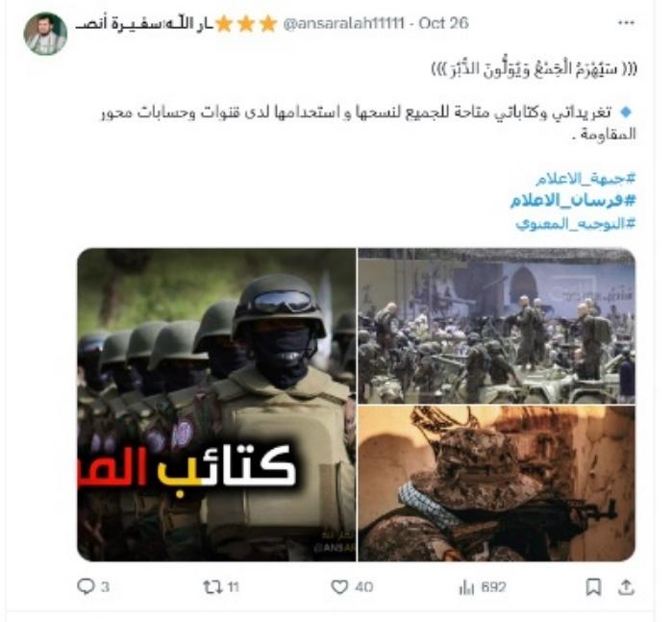Open the three-dot more options menu
The image size is (672, 622).
point(626,23)
